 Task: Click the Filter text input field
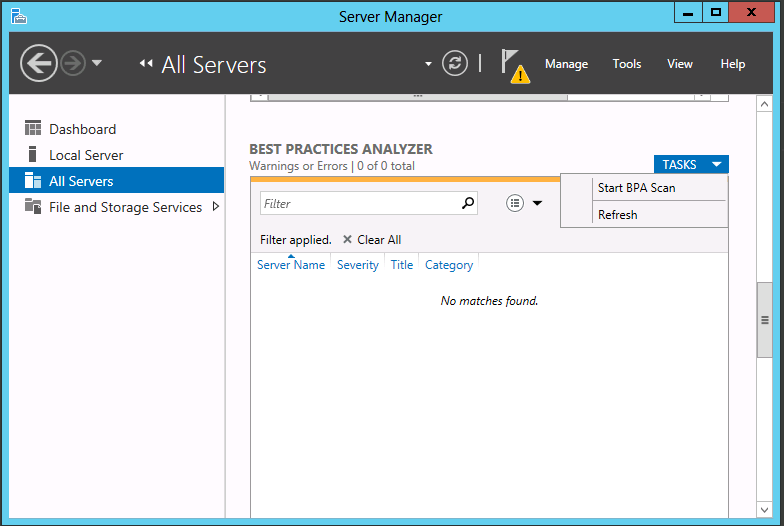coord(360,204)
